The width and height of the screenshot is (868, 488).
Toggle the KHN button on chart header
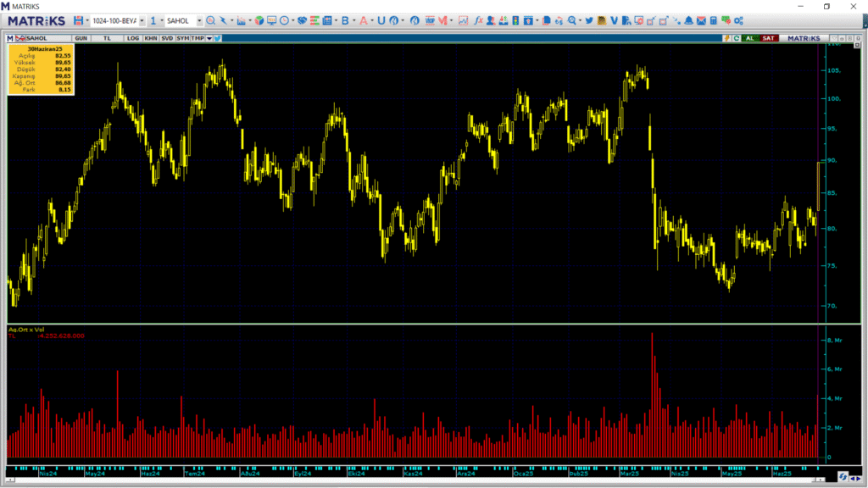tap(150, 38)
